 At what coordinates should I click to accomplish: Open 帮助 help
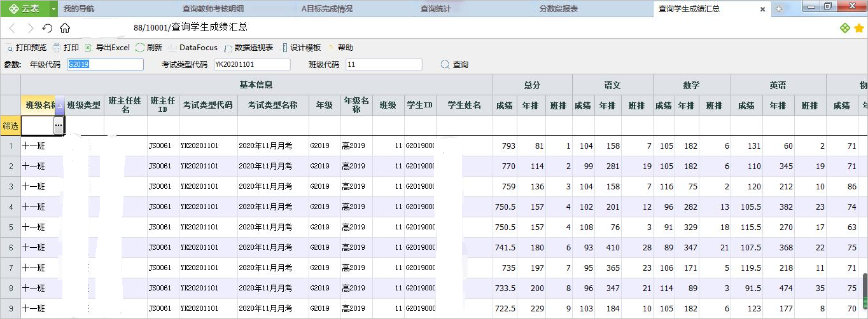340,48
